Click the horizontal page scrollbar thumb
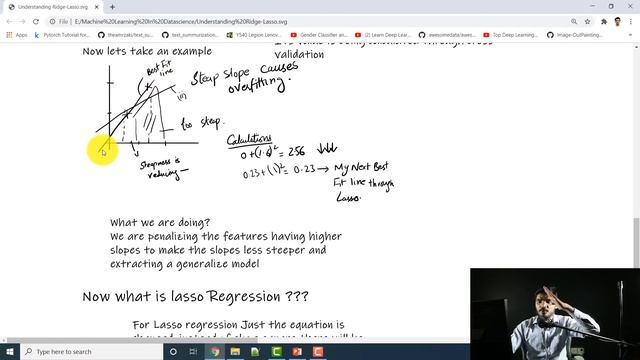Screen dimensions: 640x360 [132, 340]
